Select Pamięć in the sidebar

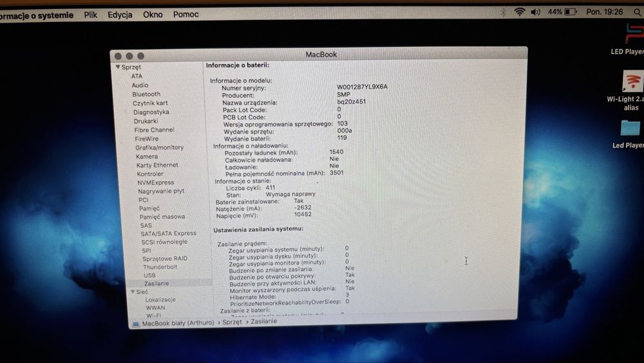pos(149,208)
